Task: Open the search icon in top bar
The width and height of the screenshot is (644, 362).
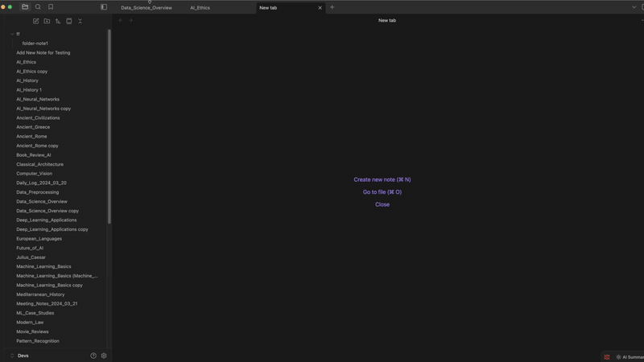Action: 38,7
